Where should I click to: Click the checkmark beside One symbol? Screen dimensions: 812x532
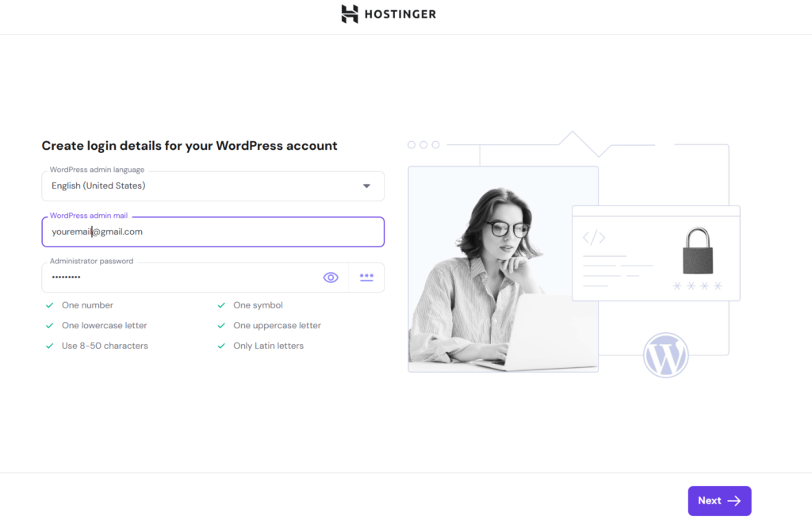pos(221,305)
